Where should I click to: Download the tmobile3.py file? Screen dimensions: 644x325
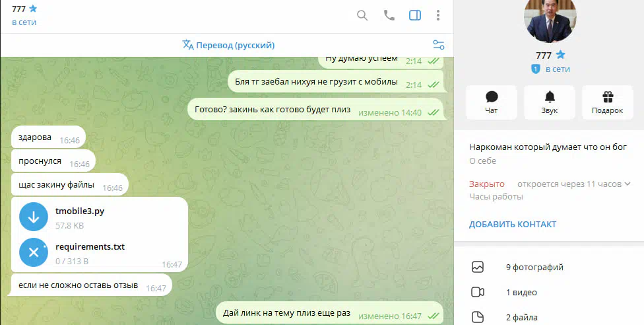[34, 217]
